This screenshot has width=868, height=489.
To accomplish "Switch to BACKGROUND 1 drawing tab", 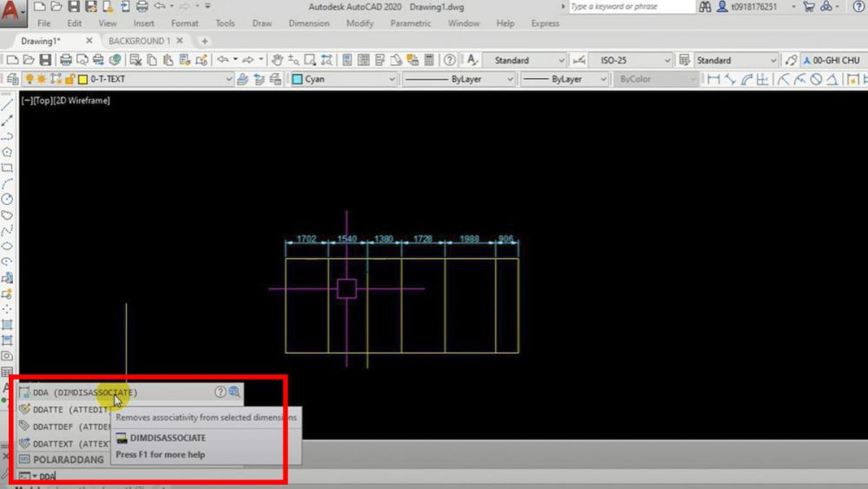I will 140,41.
